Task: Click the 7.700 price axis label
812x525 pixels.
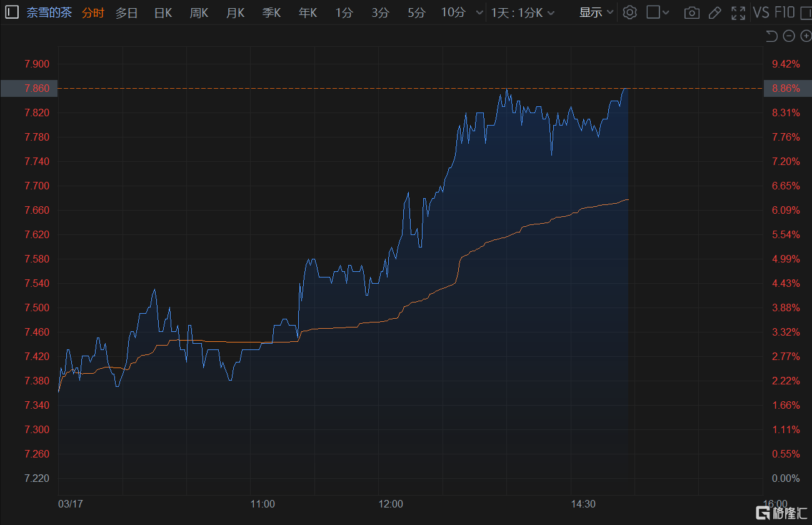Action: (37, 186)
